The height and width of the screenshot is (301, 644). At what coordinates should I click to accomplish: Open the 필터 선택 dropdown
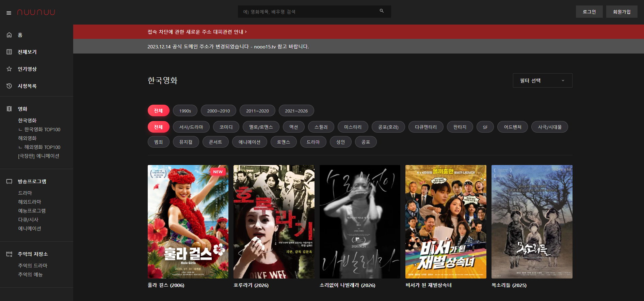coord(543,80)
